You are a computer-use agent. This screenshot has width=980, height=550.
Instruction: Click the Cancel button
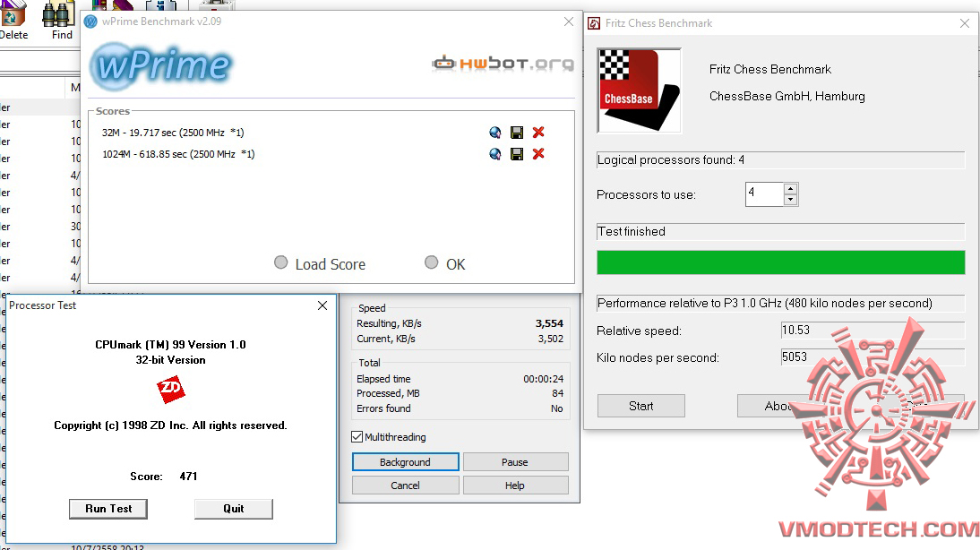[x=405, y=486]
